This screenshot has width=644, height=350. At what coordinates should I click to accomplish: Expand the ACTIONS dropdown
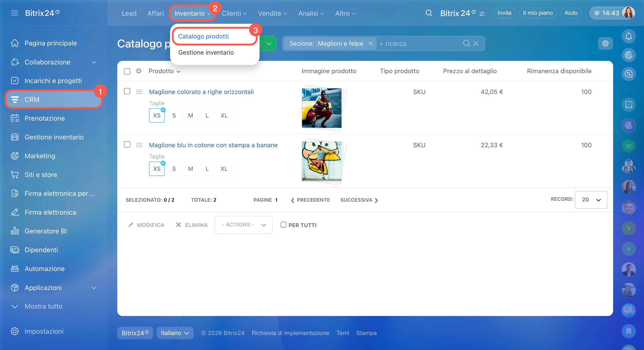click(x=243, y=225)
